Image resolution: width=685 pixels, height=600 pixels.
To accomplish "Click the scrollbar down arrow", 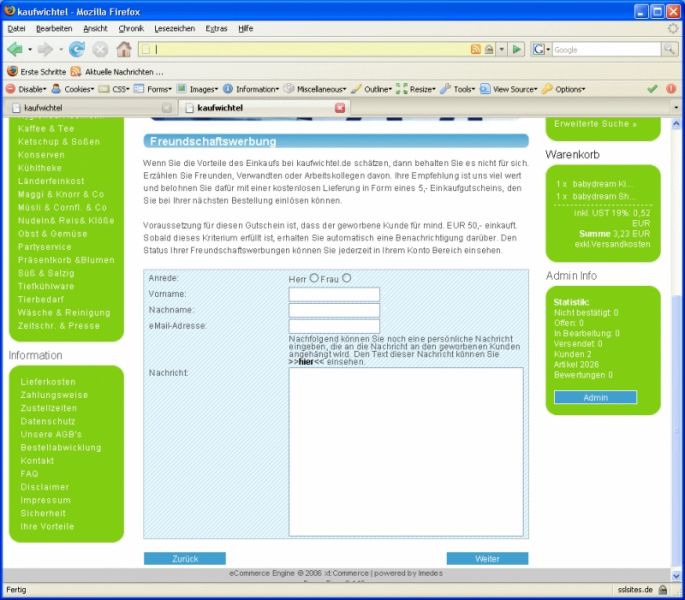I will 676,576.
